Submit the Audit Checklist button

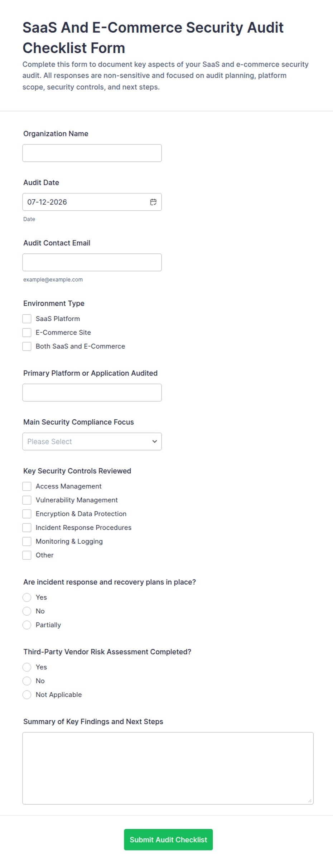tap(168, 840)
